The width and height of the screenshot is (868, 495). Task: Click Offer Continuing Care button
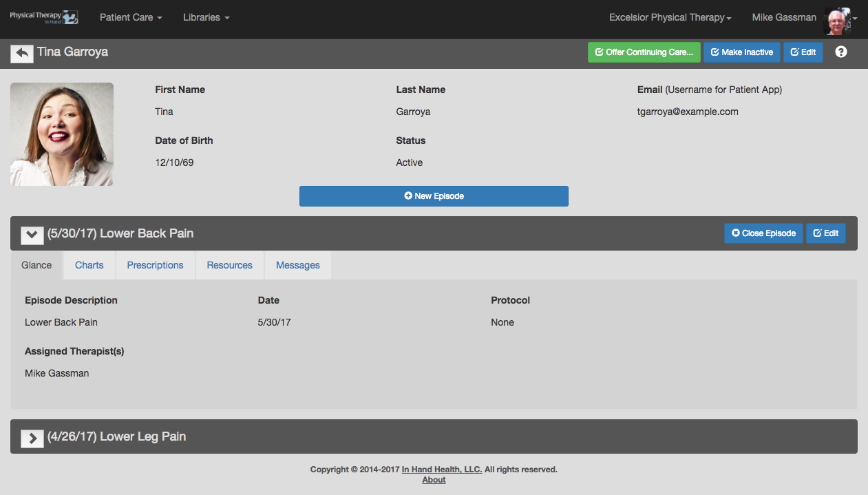(644, 52)
